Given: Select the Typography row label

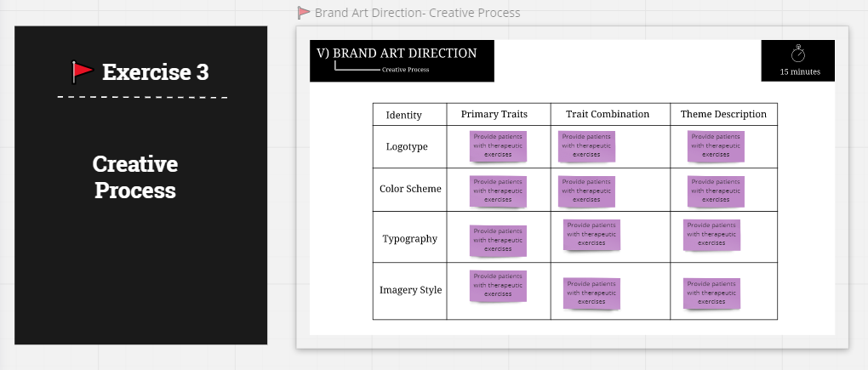Looking at the screenshot, I should point(409,238).
